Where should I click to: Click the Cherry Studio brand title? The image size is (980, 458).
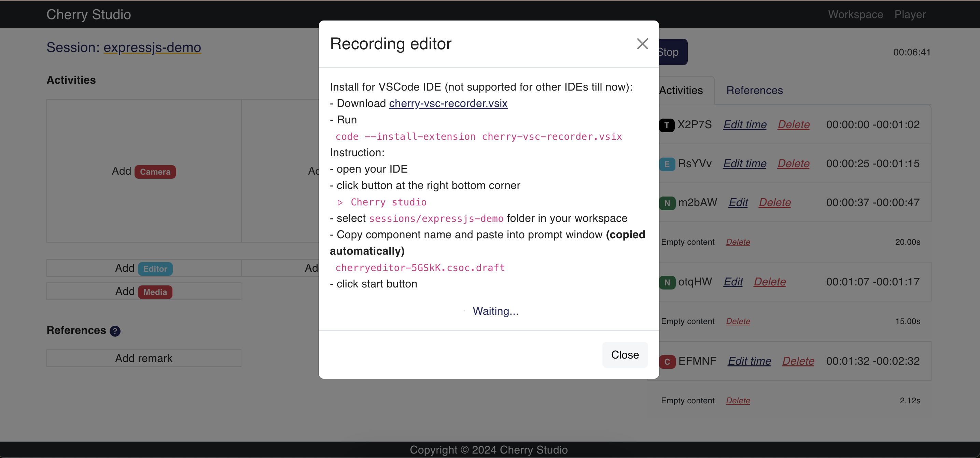coord(89,14)
